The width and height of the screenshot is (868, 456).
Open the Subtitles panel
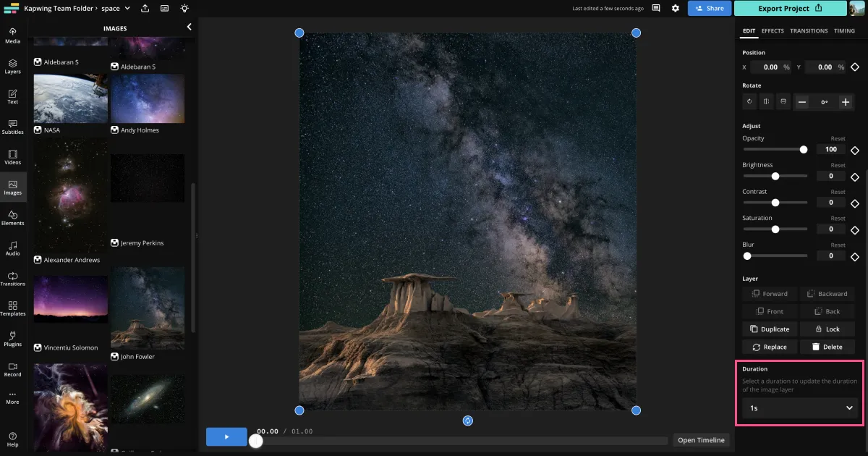point(13,127)
